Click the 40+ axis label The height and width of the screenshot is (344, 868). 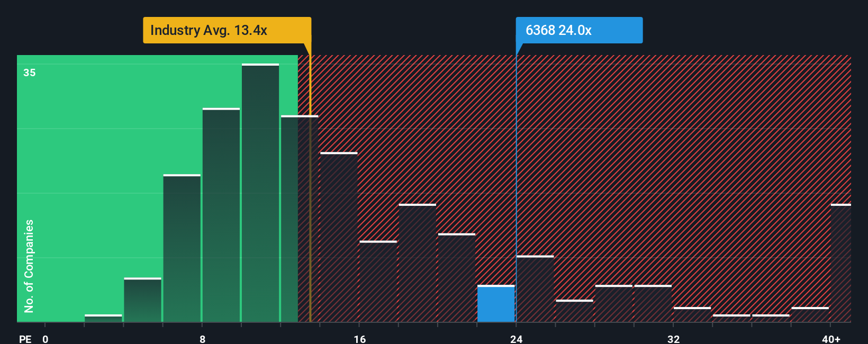[x=831, y=339]
